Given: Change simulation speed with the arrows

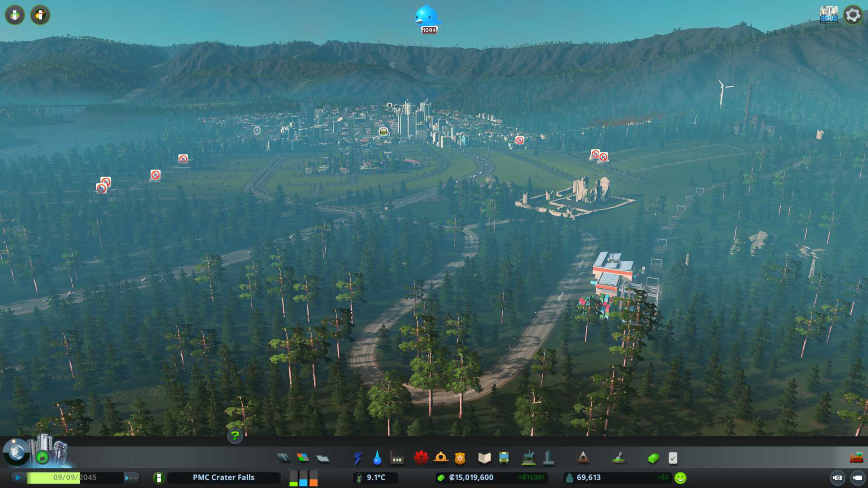Looking at the screenshot, I should [131, 478].
